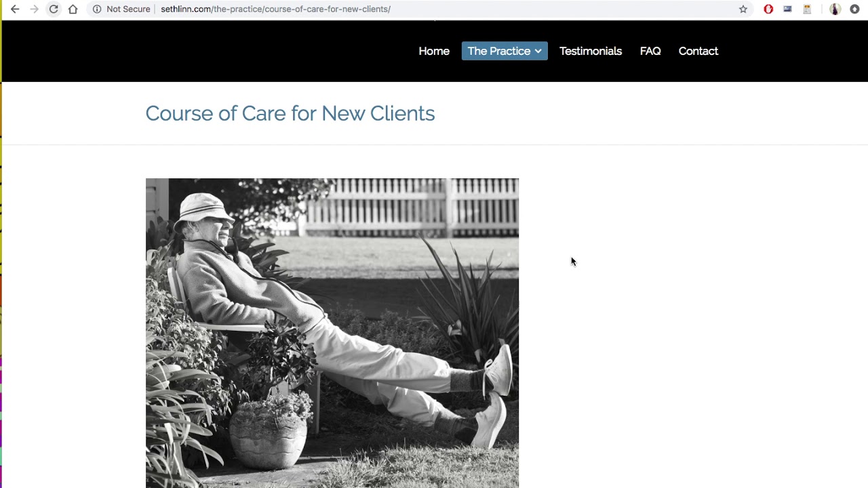Viewport: 868px width, 488px height.
Task: Visit the FAQ page
Action: [650, 51]
